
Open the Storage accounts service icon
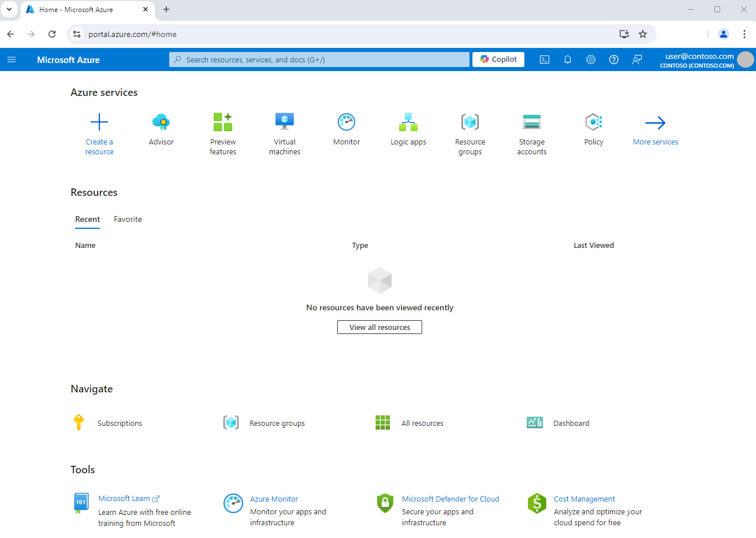pos(532,122)
